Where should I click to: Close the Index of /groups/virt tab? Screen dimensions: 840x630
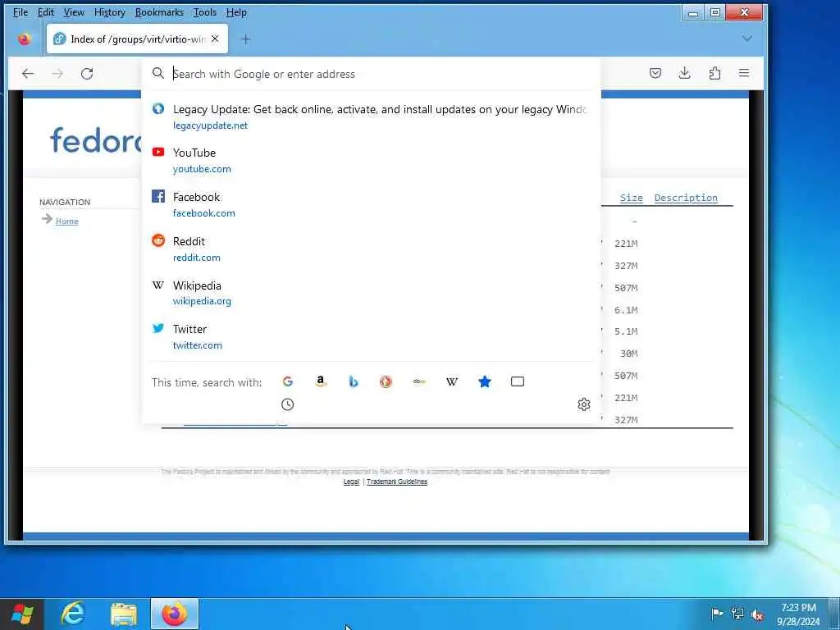[x=215, y=39]
